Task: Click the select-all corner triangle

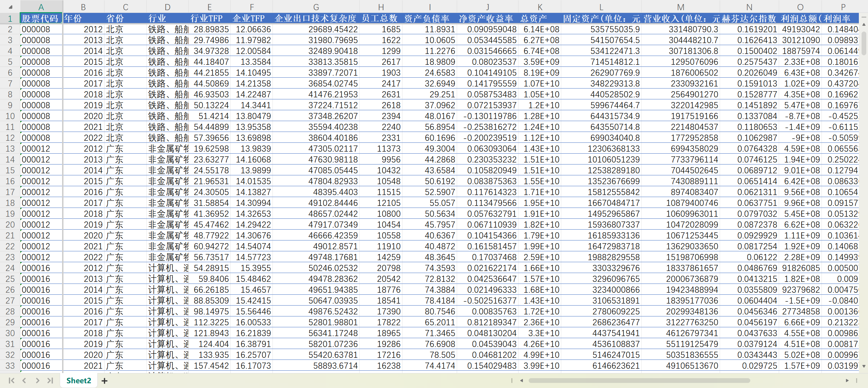Action: [x=11, y=7]
